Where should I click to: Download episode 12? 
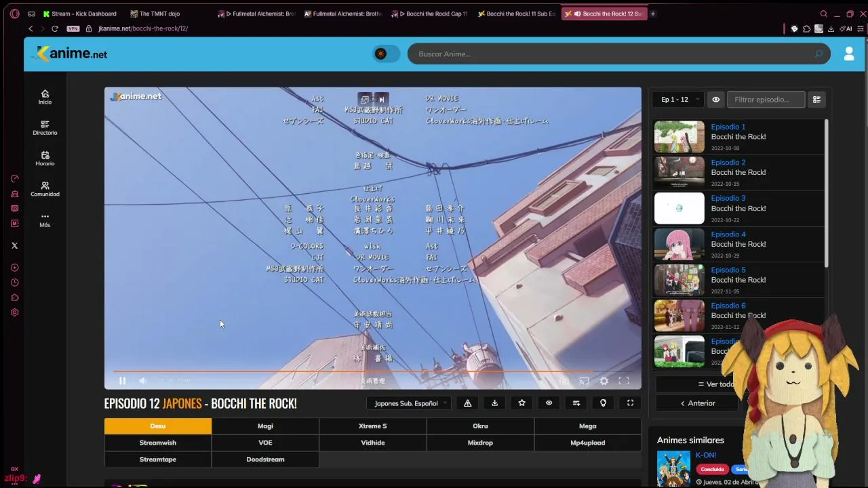click(494, 403)
